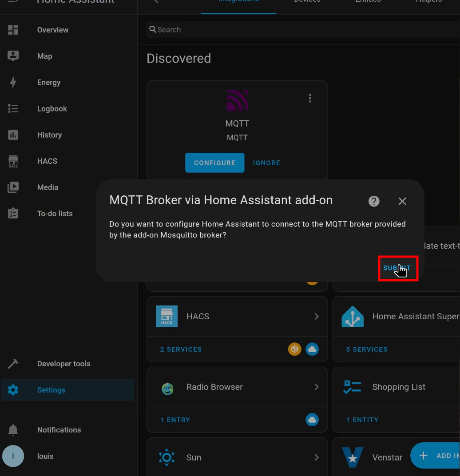This screenshot has width=460, height=476.
Task: Open the Energy lightning icon
Action: pos(13,82)
